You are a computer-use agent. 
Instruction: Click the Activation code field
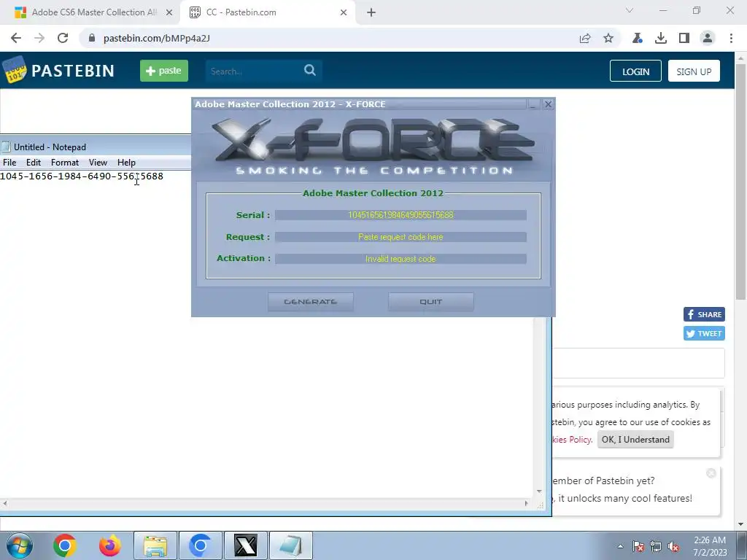point(400,259)
